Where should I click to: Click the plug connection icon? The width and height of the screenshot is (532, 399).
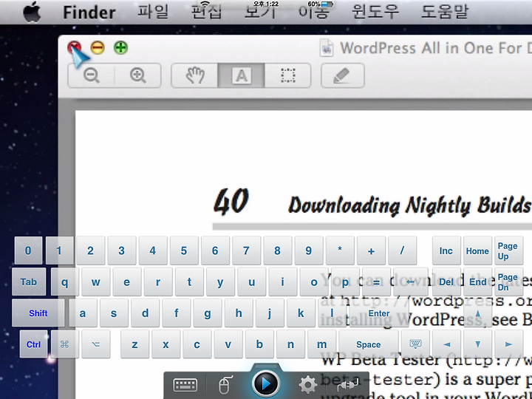point(347,385)
